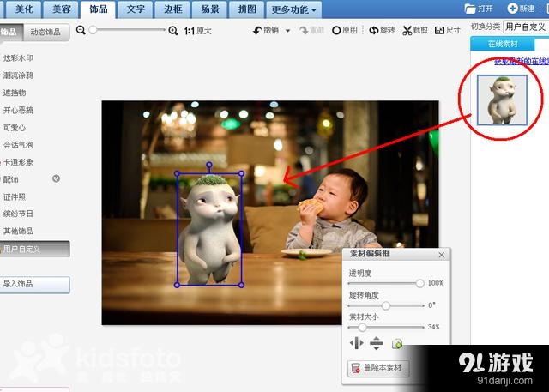Select the 用户自定义 category
Image resolution: width=549 pixels, height=392 pixels.
tap(34, 250)
